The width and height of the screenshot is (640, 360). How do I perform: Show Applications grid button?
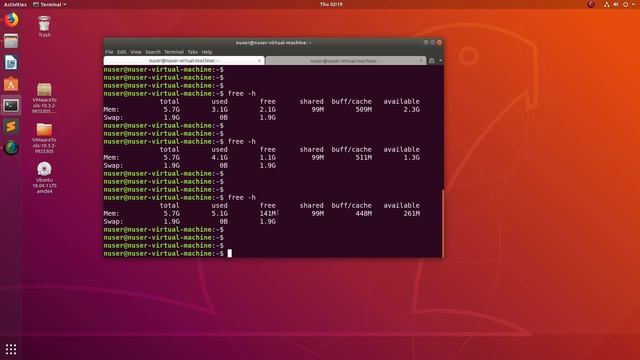click(11, 349)
